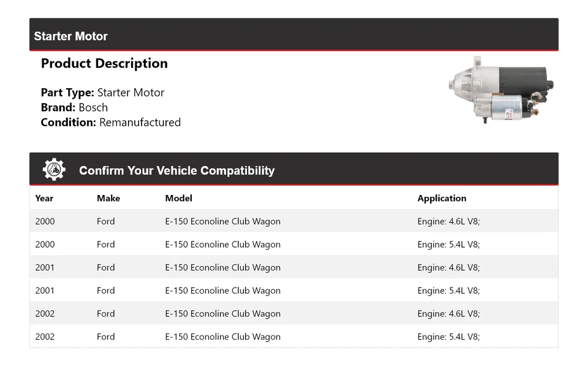Click the Confirm Your Vehicle Compatibility heading
This screenshot has width=588, height=366.
[x=176, y=171]
